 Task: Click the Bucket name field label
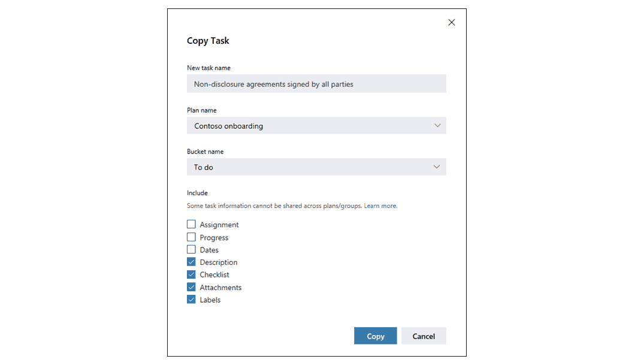(205, 152)
